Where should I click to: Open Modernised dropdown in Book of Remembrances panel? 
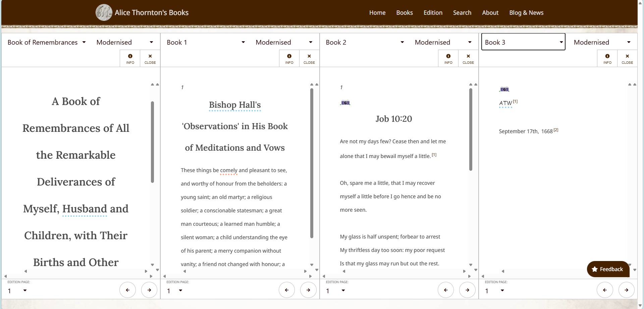point(125,42)
